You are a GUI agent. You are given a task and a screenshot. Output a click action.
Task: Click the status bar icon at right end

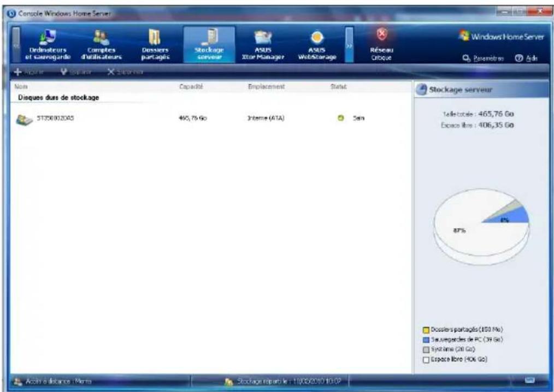[529, 381]
